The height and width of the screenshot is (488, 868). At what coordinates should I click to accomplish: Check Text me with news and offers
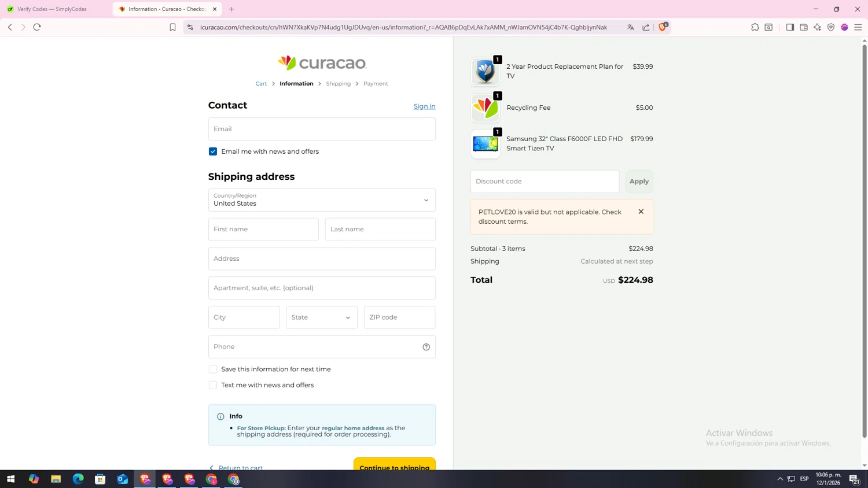click(213, 385)
